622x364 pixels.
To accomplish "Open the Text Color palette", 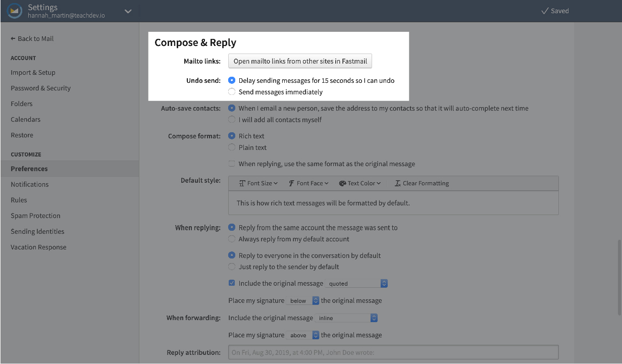I will tap(360, 183).
